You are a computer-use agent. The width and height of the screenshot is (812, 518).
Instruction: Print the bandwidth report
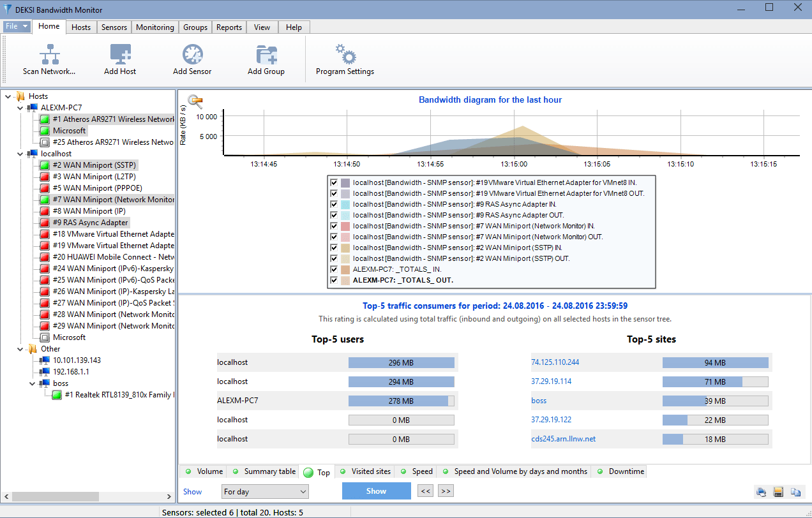click(x=761, y=491)
